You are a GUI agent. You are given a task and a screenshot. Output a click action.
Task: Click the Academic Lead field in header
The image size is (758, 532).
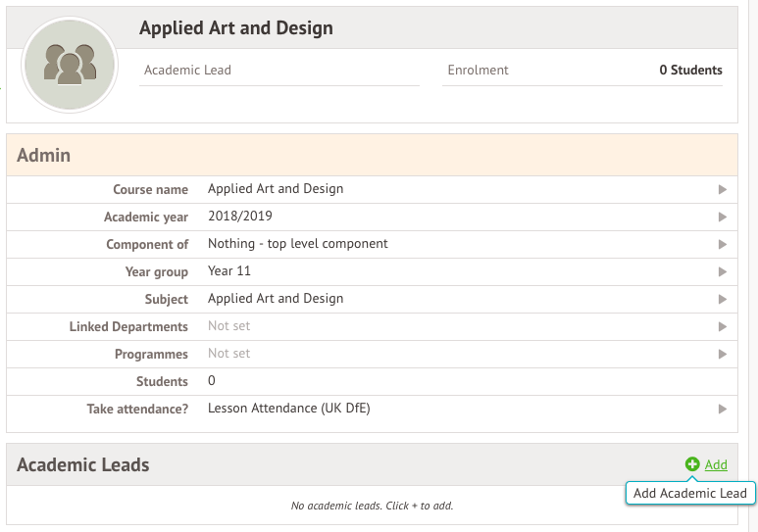(278, 71)
